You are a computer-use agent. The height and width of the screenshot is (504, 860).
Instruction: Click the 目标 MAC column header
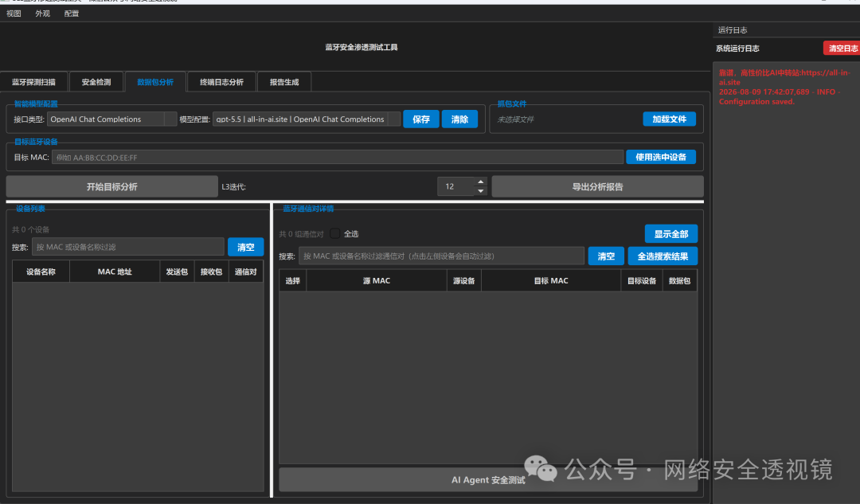coord(551,281)
